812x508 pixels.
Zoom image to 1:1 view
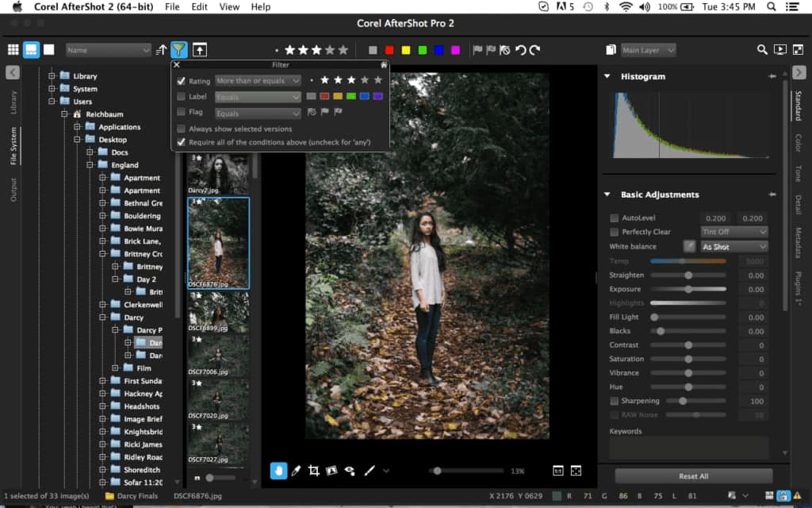tap(558, 471)
